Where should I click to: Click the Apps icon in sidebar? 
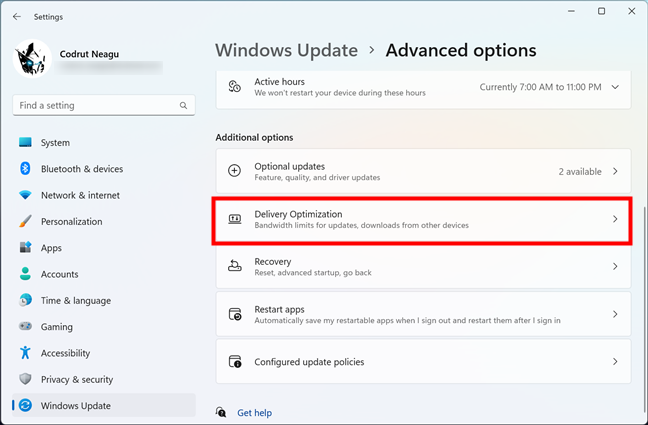point(25,248)
